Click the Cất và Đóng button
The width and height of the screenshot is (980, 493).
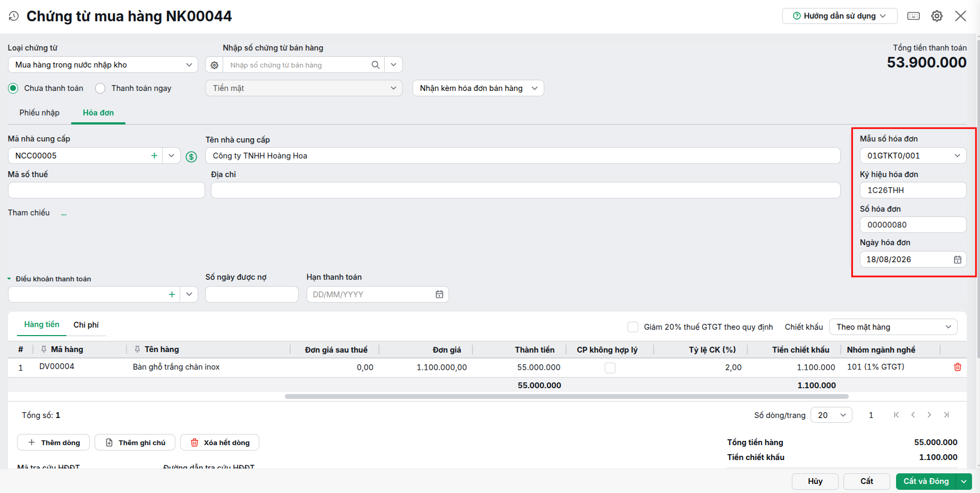tap(926, 481)
